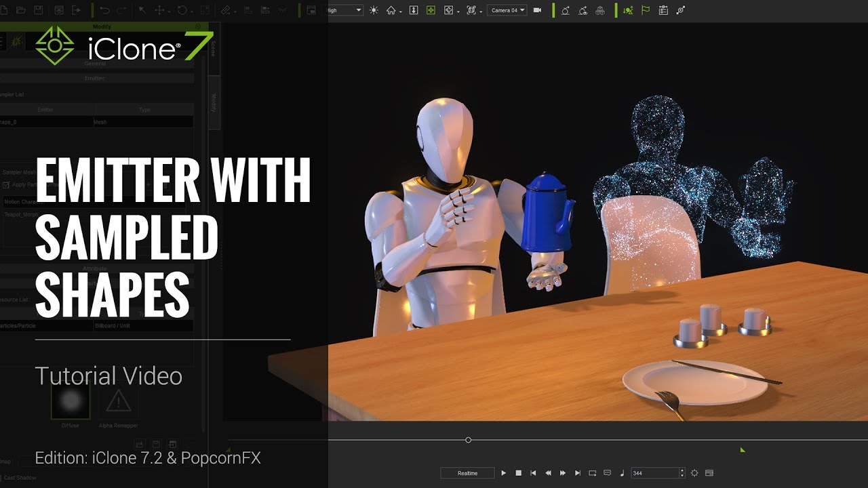The height and width of the screenshot is (488, 868).
Task: Switch to the Scene side tab
Action: coord(214,47)
